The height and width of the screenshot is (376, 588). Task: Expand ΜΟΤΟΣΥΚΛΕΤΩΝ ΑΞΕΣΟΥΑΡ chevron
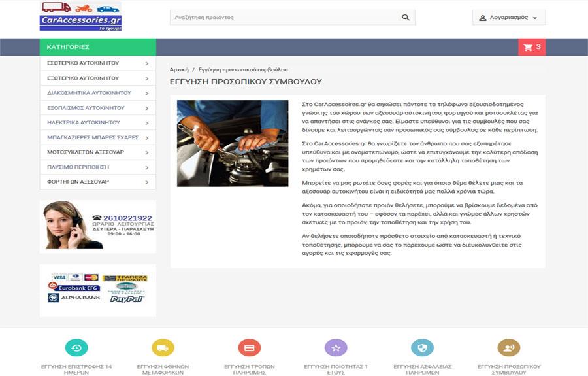point(147,152)
